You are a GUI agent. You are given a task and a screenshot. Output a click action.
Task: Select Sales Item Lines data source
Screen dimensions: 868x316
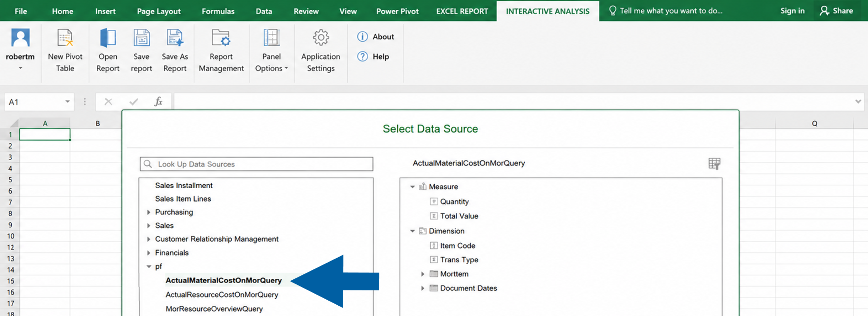click(183, 199)
